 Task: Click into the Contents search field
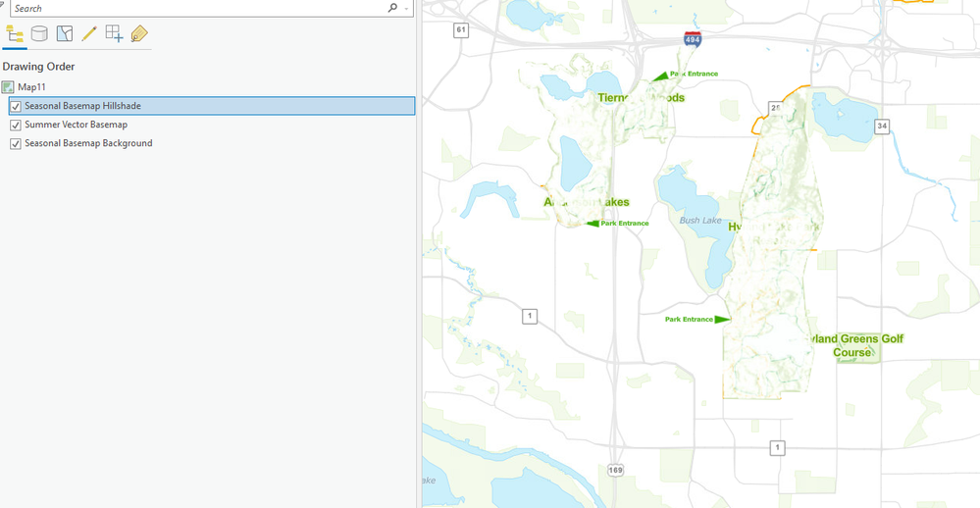click(199, 8)
